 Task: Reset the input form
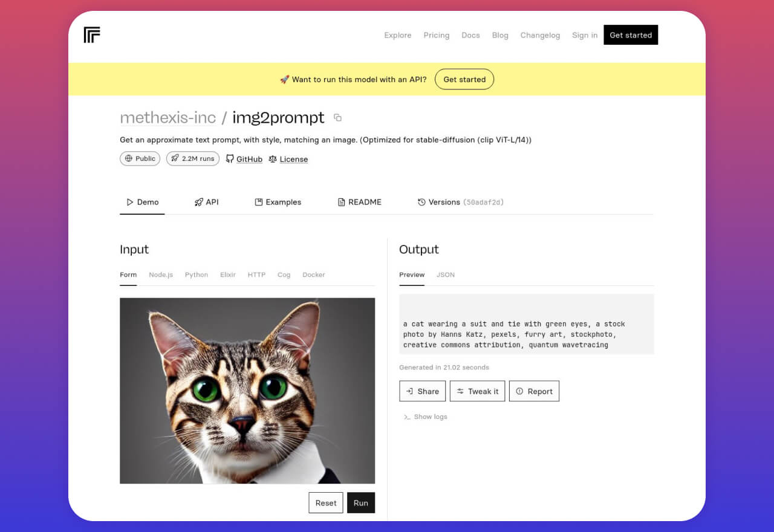(x=325, y=503)
